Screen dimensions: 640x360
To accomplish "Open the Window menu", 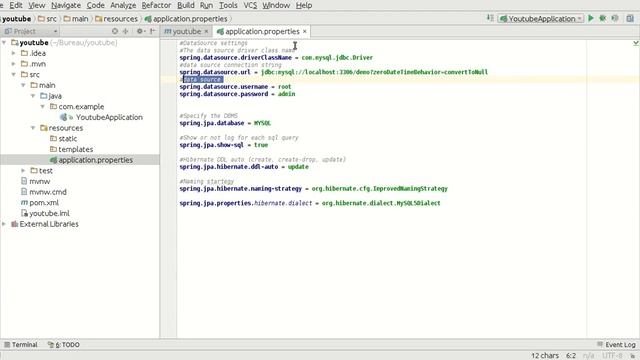I will coord(276,5).
